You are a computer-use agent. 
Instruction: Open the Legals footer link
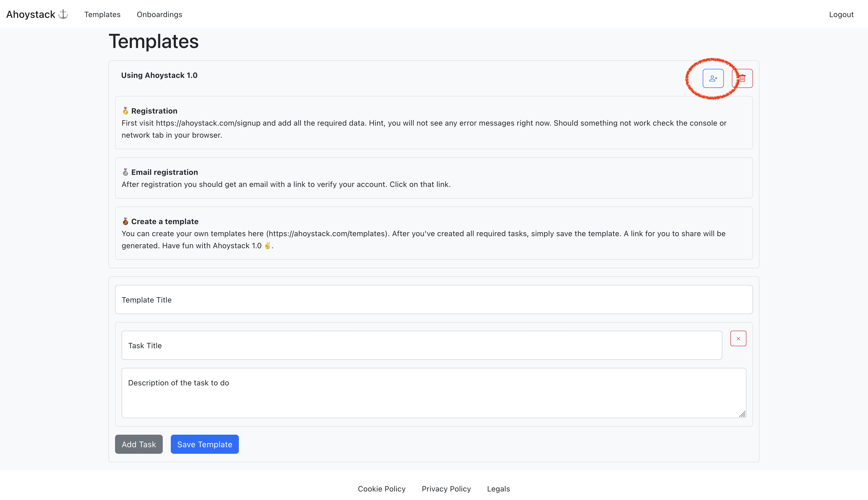coord(498,489)
